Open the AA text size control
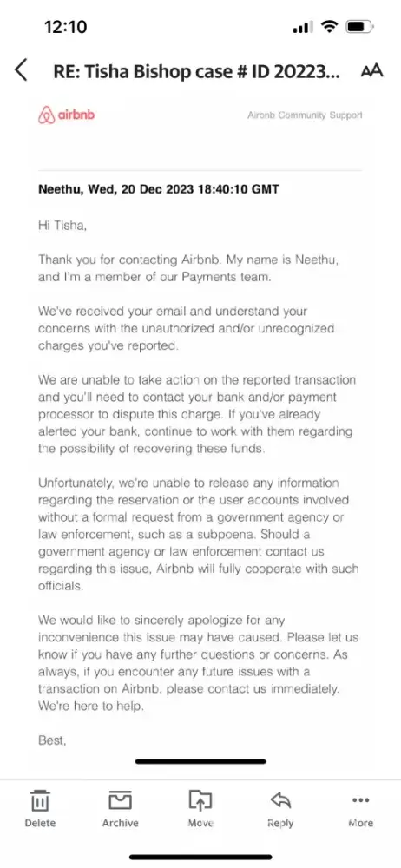Viewport: 401px width, 868px height. click(x=371, y=71)
